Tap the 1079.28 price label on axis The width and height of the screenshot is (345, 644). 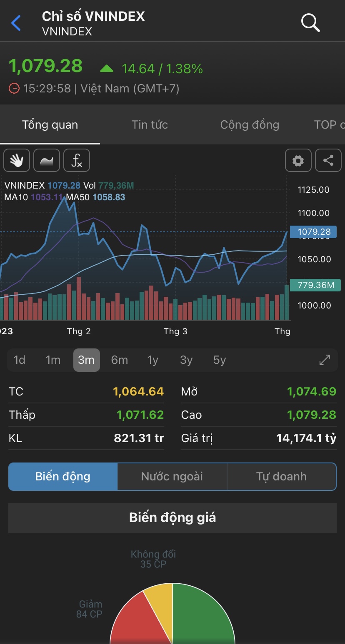tap(315, 232)
